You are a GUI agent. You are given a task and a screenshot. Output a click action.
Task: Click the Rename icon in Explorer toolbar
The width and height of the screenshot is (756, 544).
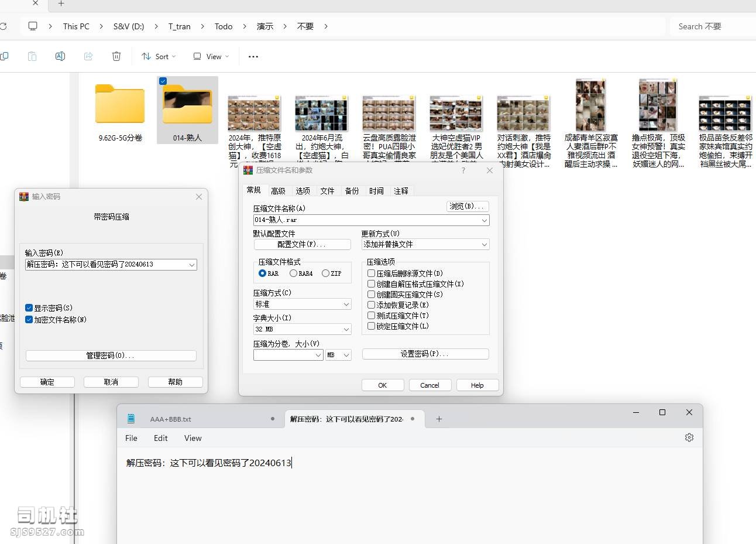click(60, 56)
